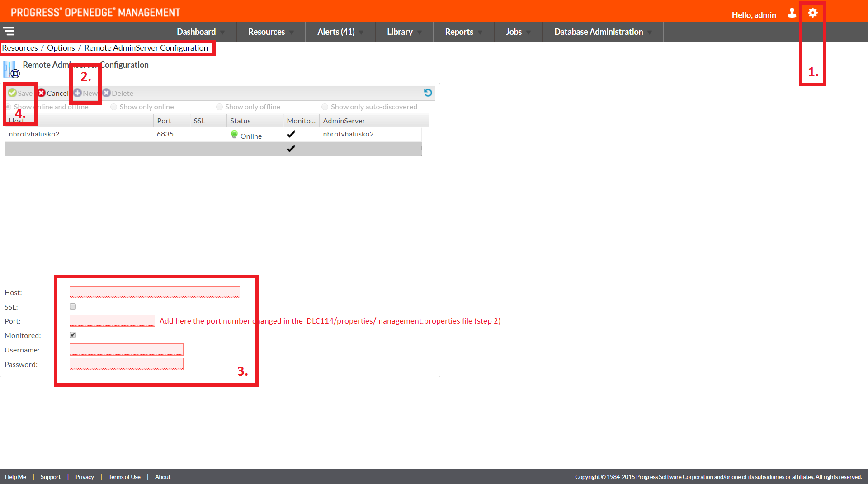
Task: Sort by the Port column header
Action: click(x=172, y=121)
